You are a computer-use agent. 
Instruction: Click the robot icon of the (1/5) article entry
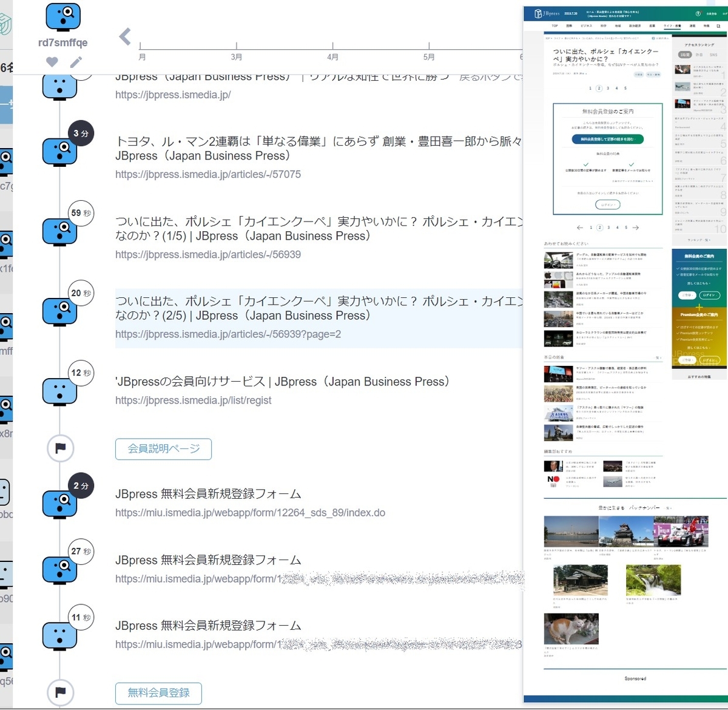click(x=59, y=232)
